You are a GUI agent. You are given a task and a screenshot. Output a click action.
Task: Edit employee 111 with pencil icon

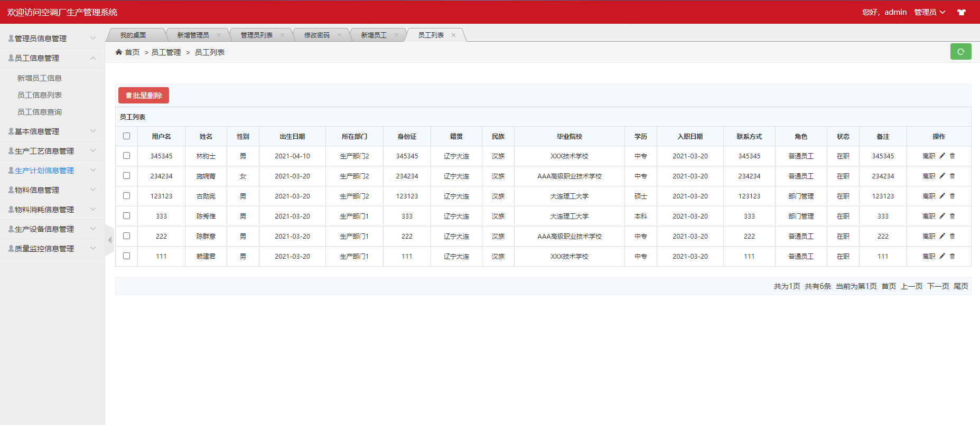942,256
